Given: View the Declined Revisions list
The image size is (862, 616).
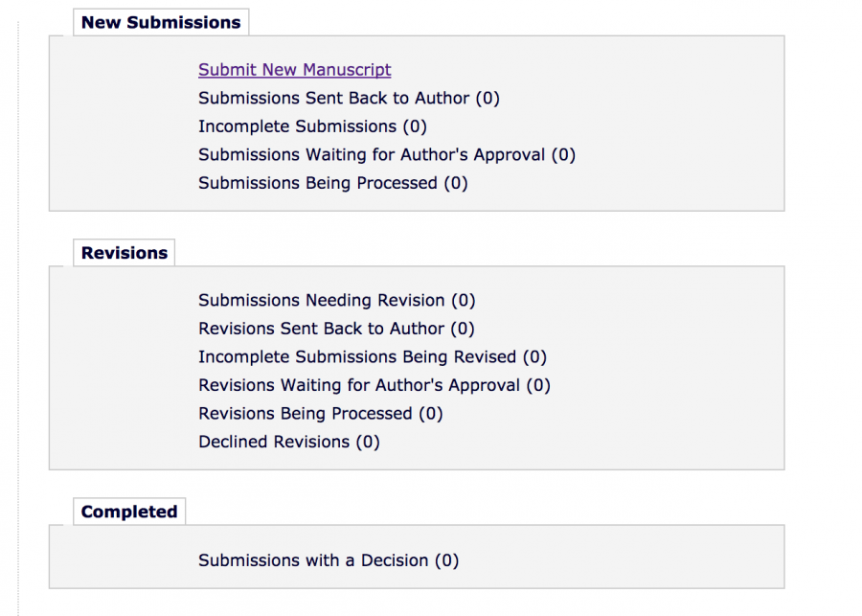Looking at the screenshot, I should (274, 442).
